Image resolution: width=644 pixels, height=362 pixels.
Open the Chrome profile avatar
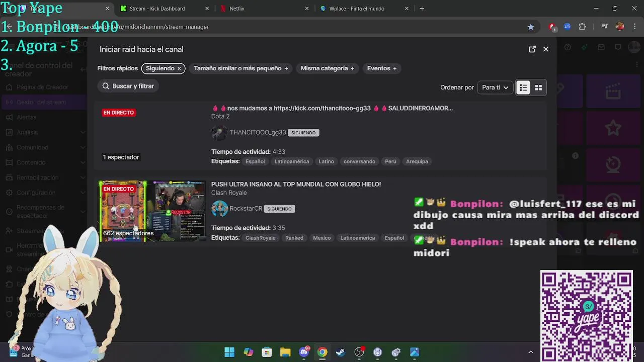[x=620, y=27]
